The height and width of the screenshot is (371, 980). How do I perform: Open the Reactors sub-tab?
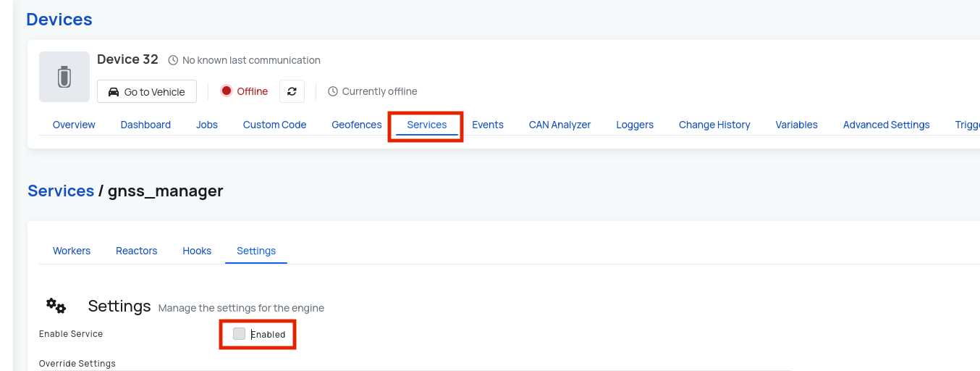point(136,251)
